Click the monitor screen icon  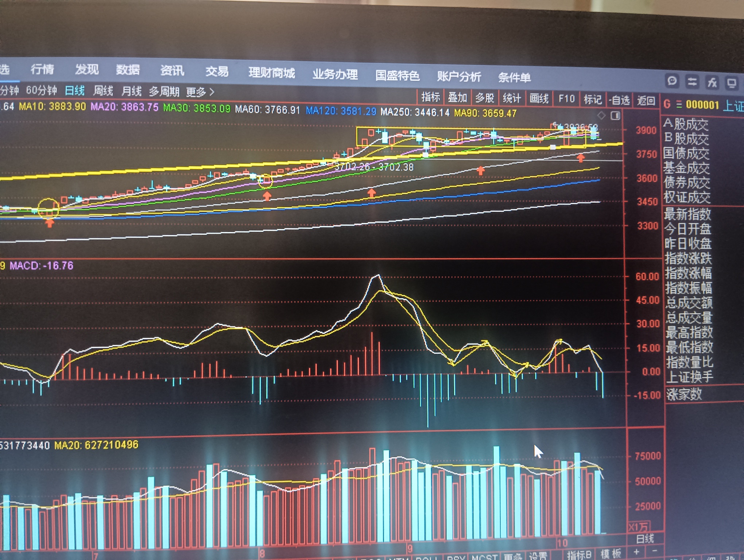732,83
